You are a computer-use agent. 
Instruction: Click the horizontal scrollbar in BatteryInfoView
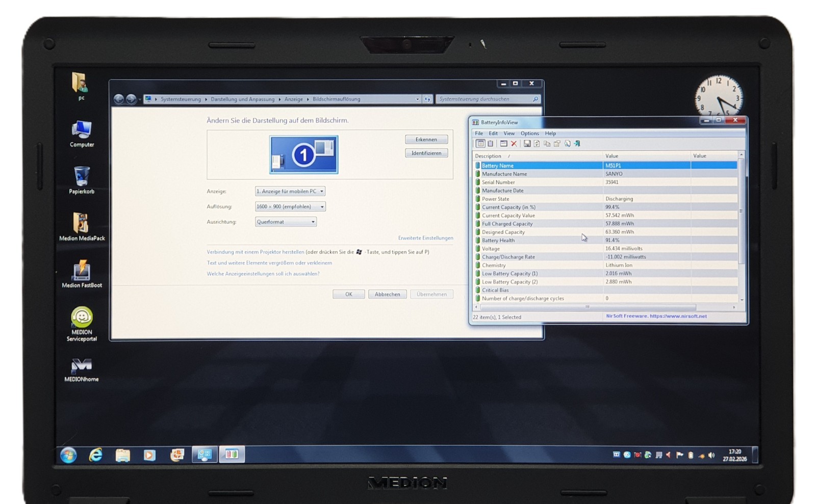[x=588, y=307]
